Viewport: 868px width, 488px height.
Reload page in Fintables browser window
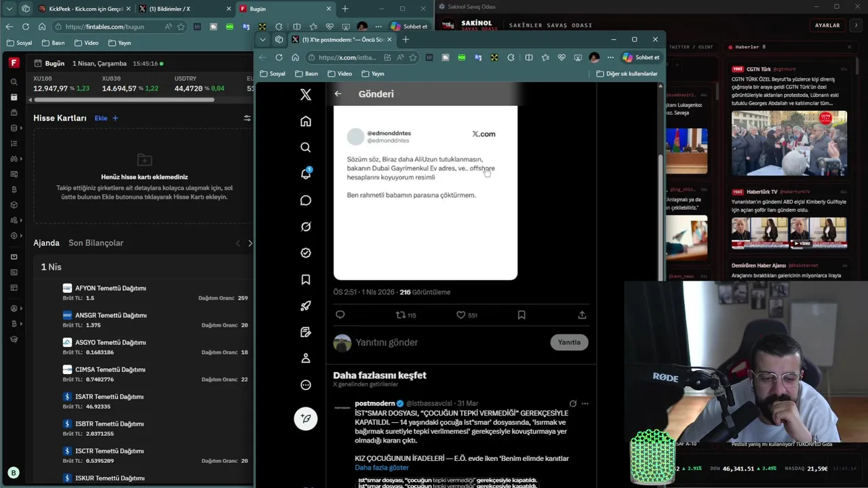point(26,26)
